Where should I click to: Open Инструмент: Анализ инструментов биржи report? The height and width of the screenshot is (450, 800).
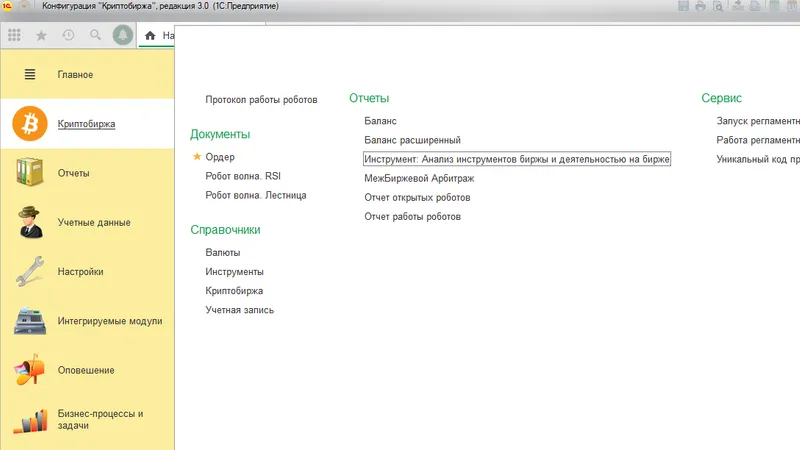pos(517,159)
